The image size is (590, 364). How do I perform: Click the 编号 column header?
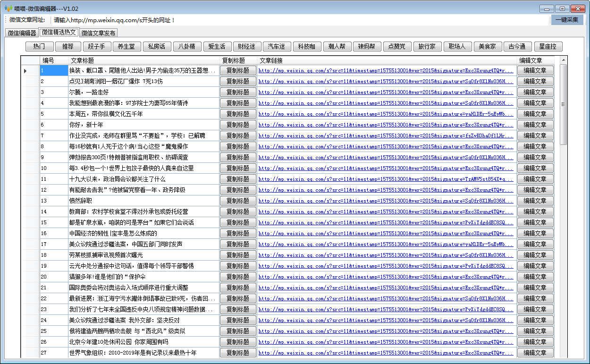(x=54, y=60)
